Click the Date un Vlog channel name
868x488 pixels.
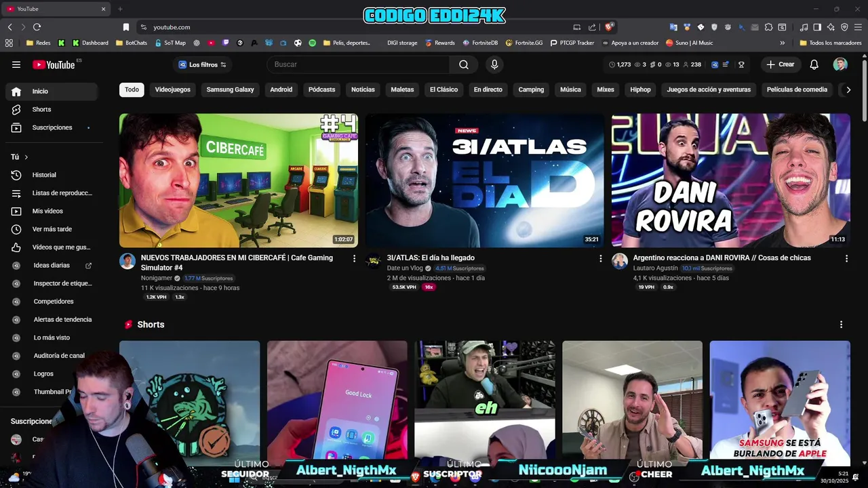point(405,268)
